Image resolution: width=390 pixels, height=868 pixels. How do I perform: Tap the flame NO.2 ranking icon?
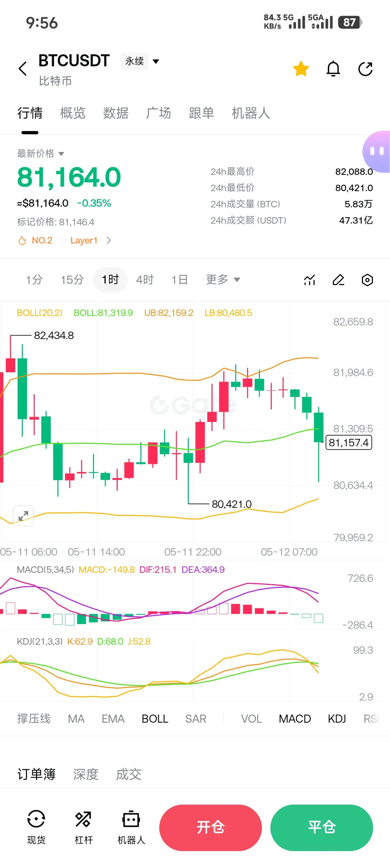[x=22, y=240]
